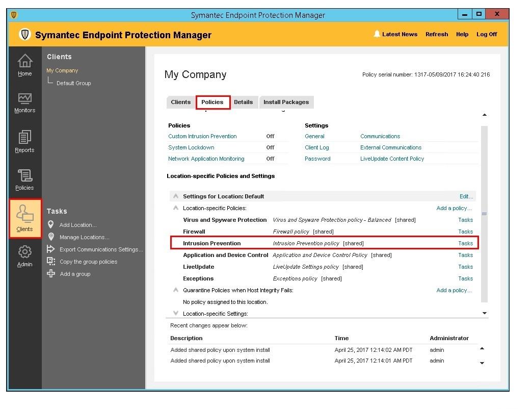Open the Policies sidebar icon
The width and height of the screenshot is (532, 409).
point(25,176)
